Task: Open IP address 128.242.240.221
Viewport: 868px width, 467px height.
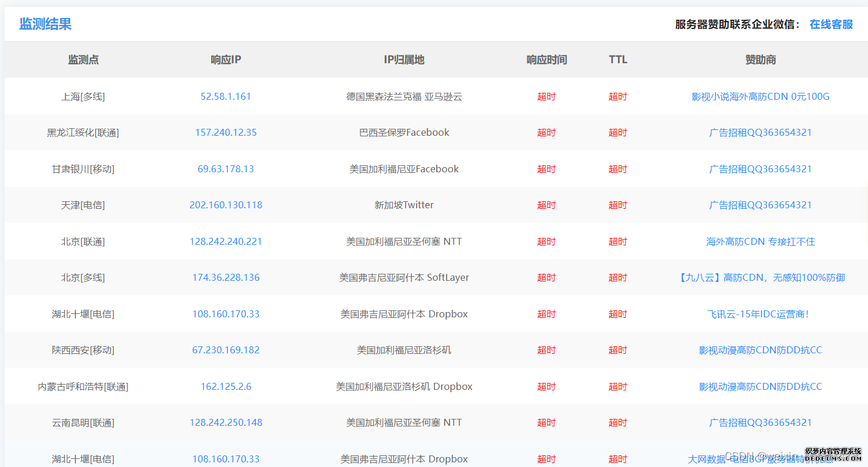Action: pyautogui.click(x=226, y=241)
